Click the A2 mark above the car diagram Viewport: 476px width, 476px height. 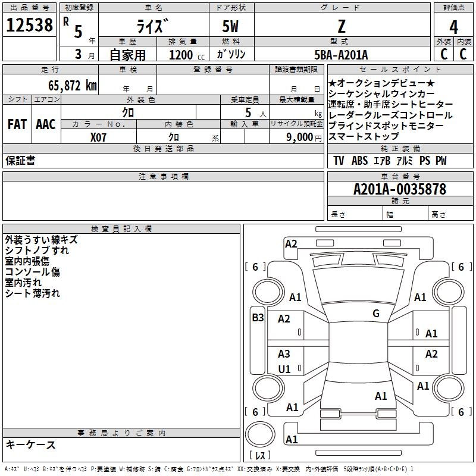pyautogui.click(x=291, y=243)
